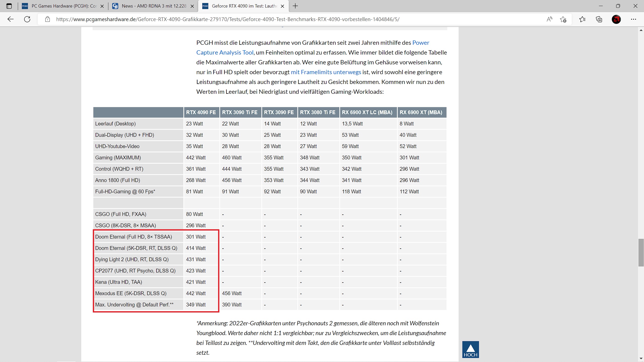Activate the Read aloud icon
This screenshot has width=644, height=362.
549,19
